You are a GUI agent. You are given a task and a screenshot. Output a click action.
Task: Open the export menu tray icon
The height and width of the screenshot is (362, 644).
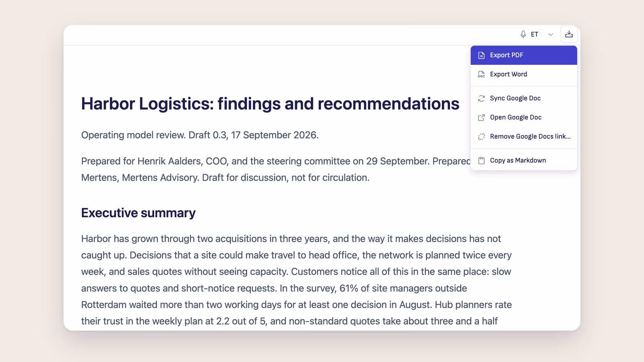(x=569, y=35)
